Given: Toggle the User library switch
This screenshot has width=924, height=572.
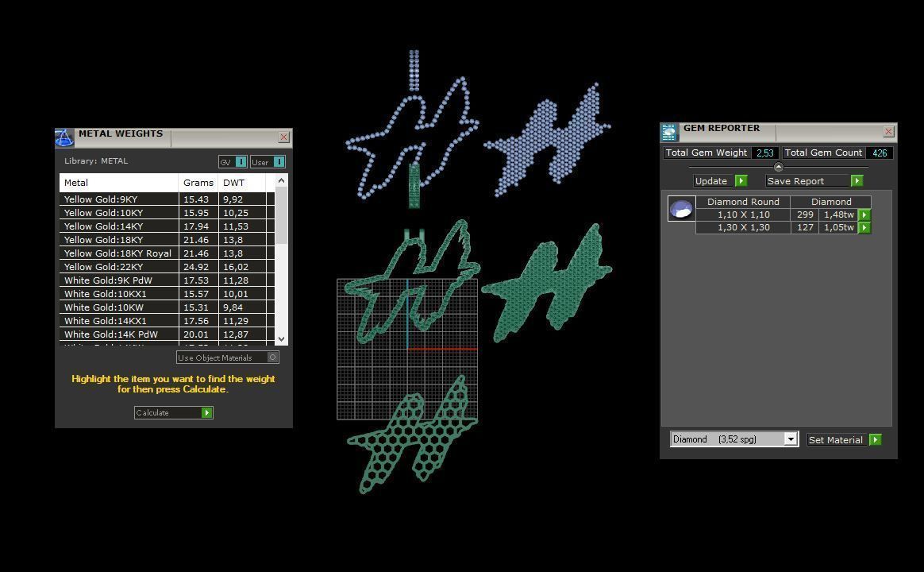Looking at the screenshot, I should (x=268, y=161).
